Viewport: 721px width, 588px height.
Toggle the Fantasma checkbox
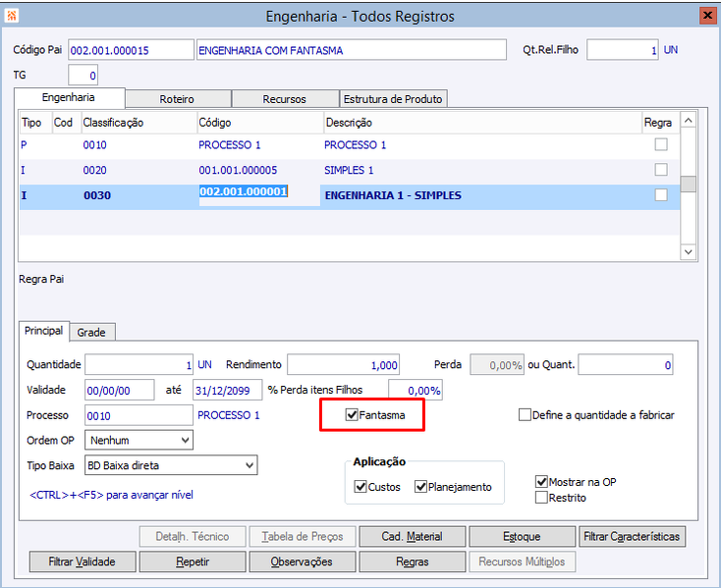(x=352, y=415)
